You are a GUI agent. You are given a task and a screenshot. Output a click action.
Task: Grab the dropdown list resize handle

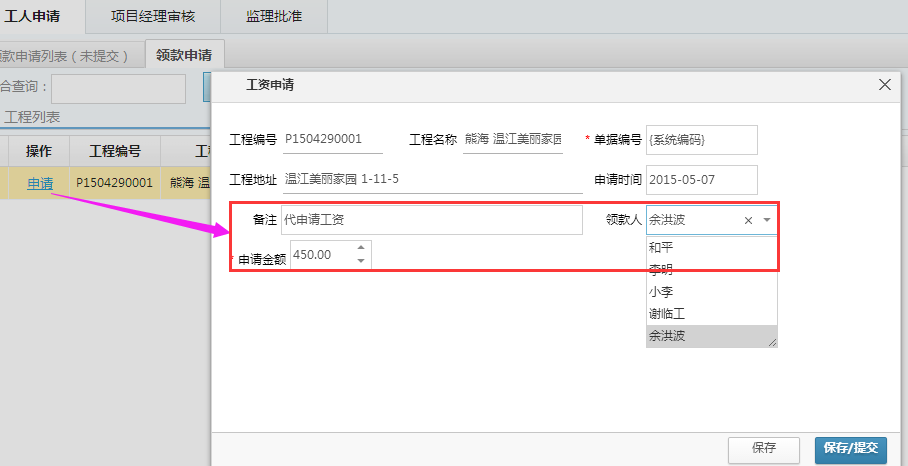click(x=772, y=342)
